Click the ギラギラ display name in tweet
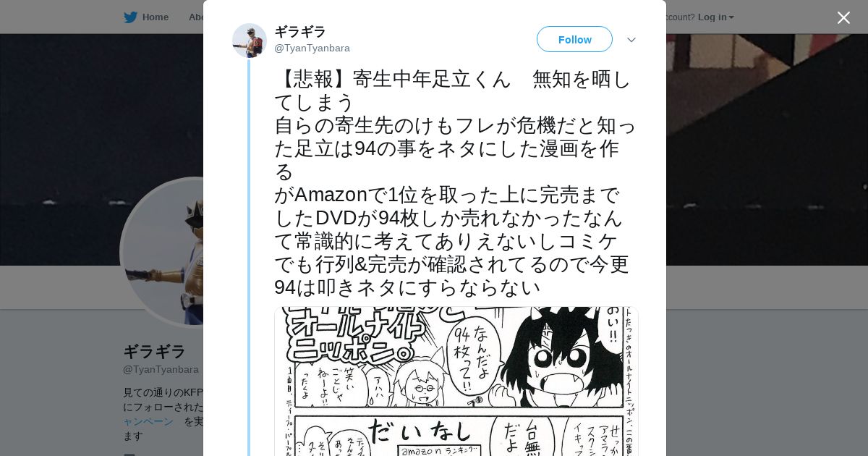The height and width of the screenshot is (456, 868). [300, 32]
